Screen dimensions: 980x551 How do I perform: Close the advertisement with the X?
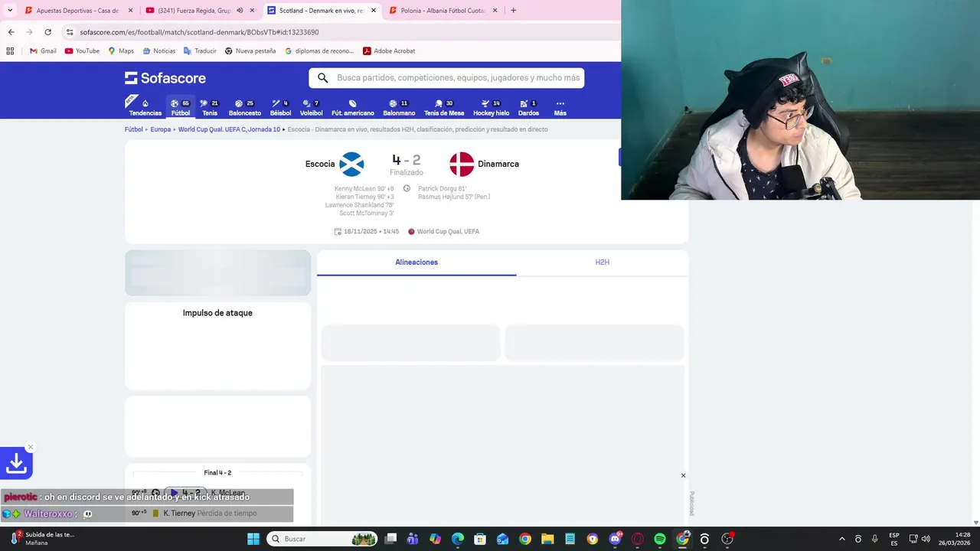click(x=684, y=475)
